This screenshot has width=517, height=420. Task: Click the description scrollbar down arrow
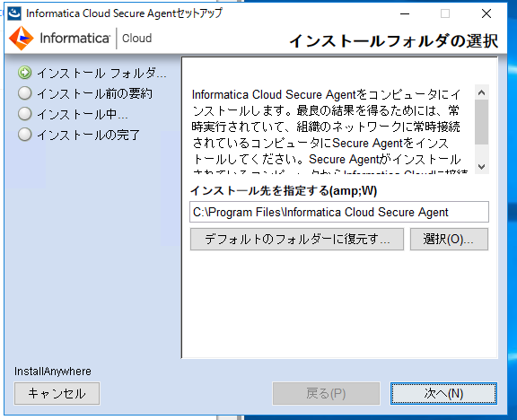(x=481, y=167)
